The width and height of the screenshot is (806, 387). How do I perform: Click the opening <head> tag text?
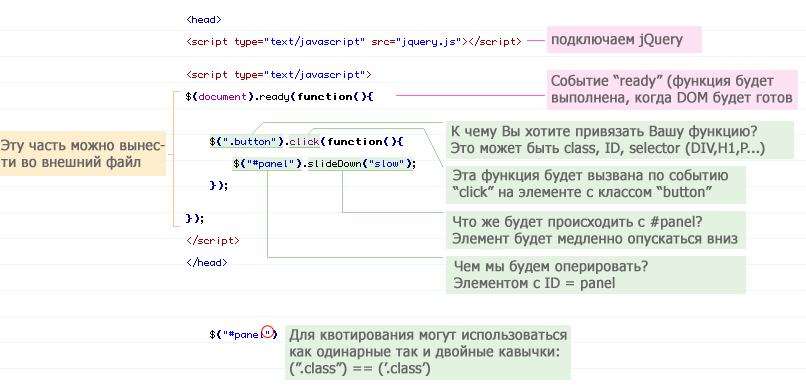[204, 20]
